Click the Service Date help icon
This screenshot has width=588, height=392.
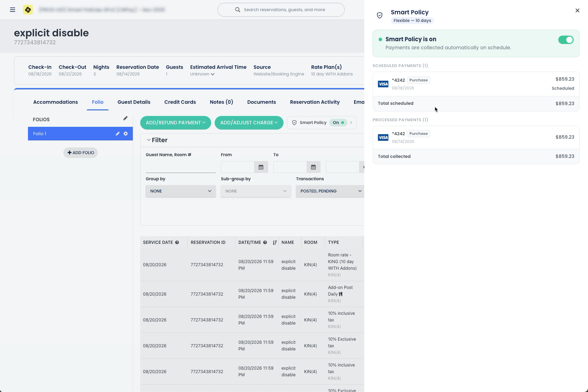(x=177, y=242)
